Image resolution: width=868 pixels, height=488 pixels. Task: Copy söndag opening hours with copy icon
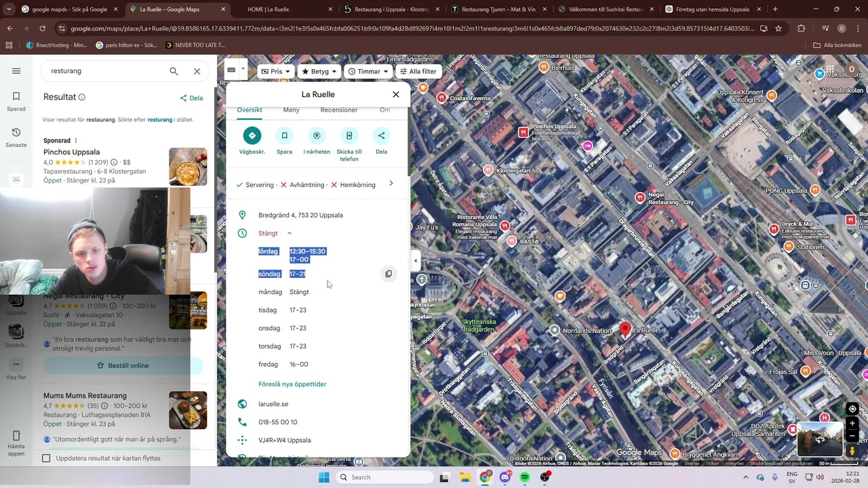(x=389, y=274)
